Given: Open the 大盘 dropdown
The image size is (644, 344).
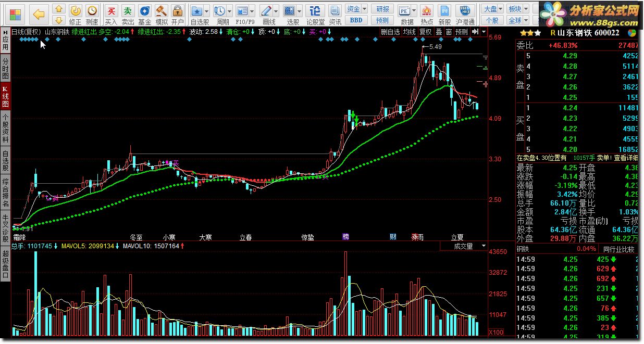Looking at the screenshot, I should tap(492, 9).
